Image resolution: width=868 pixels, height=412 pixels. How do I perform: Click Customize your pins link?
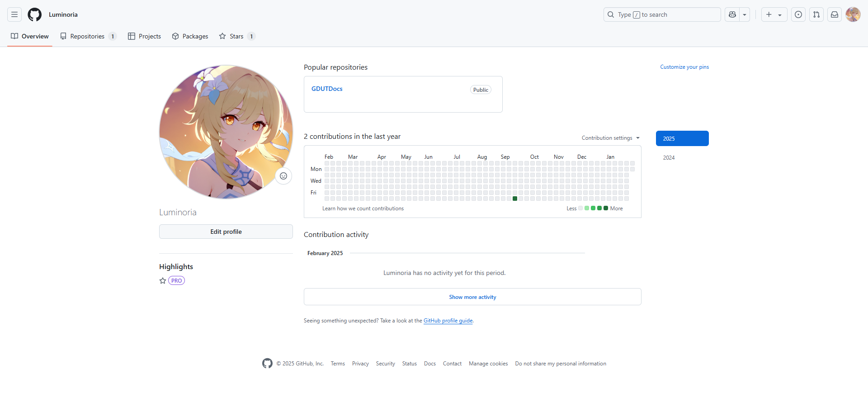pyautogui.click(x=684, y=67)
